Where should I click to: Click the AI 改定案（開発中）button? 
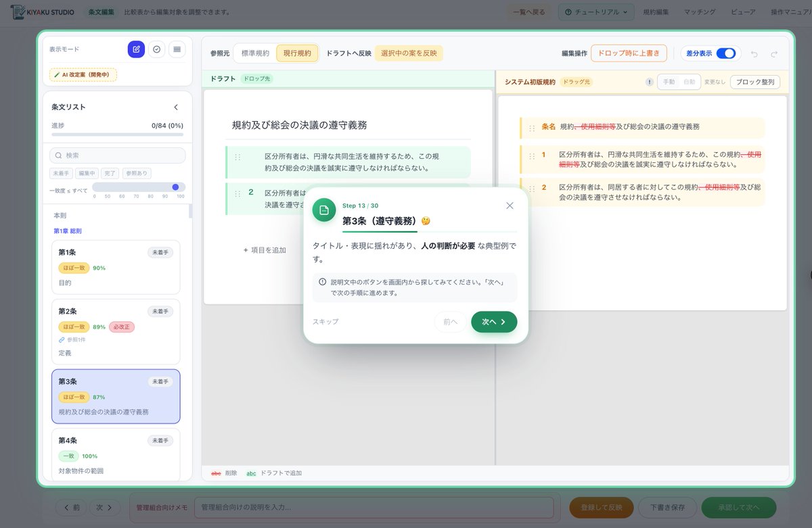(x=83, y=74)
